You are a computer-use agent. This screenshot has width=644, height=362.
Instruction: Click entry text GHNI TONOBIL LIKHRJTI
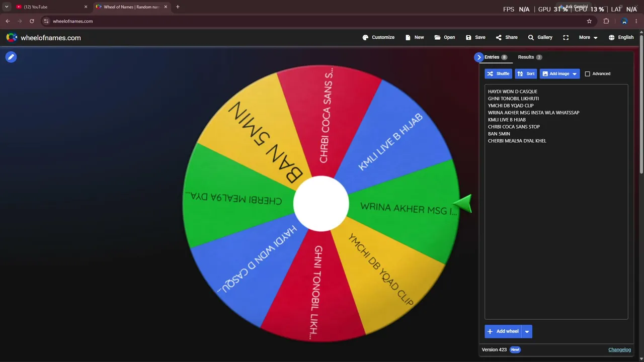pyautogui.click(x=513, y=99)
